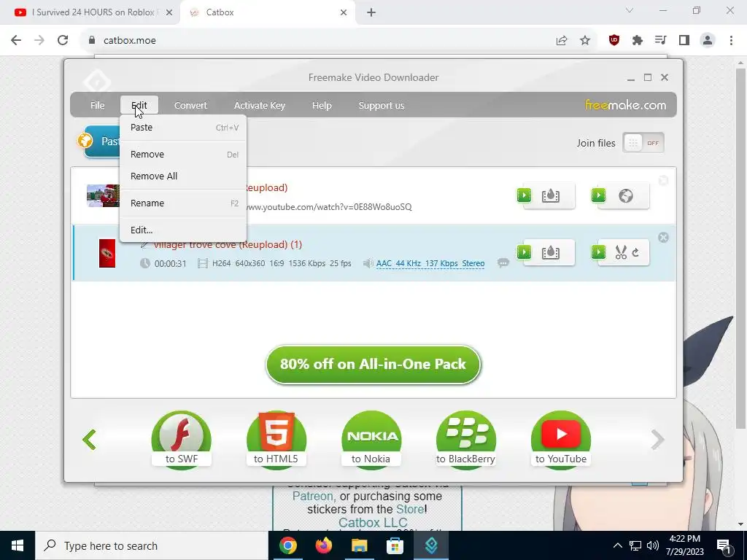Open a new browser tab
The image size is (747, 560).
371,12
